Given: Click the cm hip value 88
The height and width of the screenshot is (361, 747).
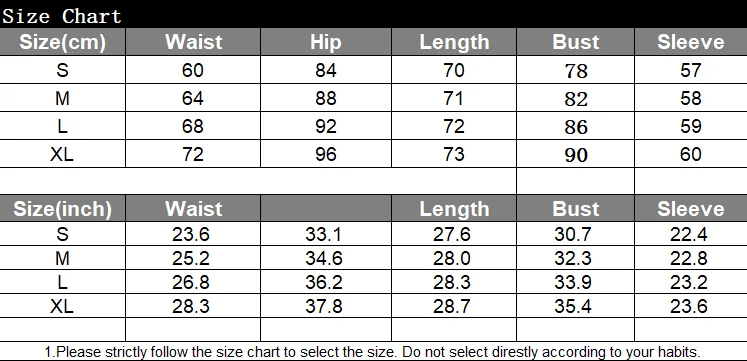Looking at the screenshot, I should pos(326,99).
